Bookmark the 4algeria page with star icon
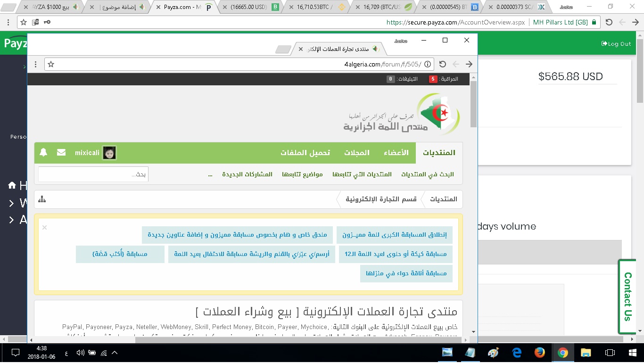This screenshot has width=644, height=363. coord(51,64)
